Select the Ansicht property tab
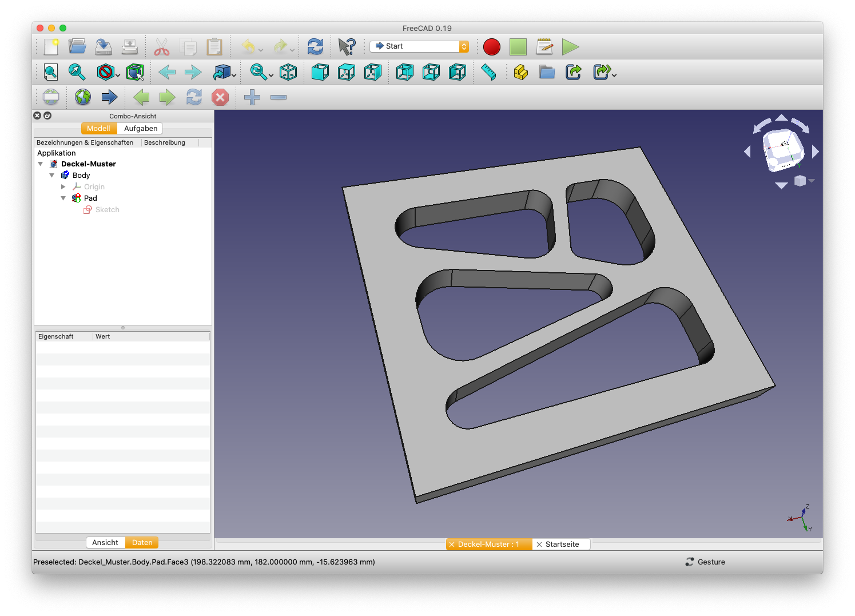Viewport: 855px width, 616px height. tap(105, 543)
